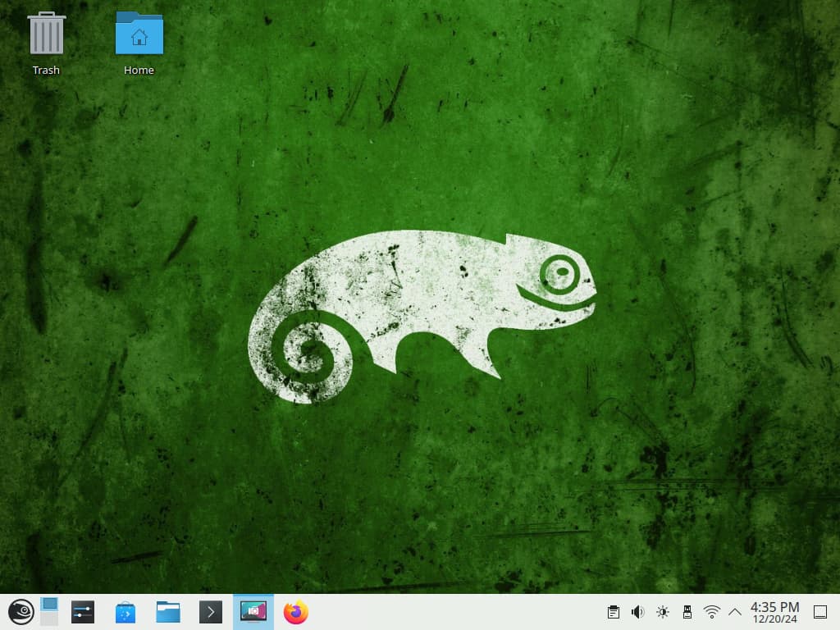Image resolution: width=840 pixels, height=630 pixels.
Task: Click the Show Desktop button
Action: point(819,612)
